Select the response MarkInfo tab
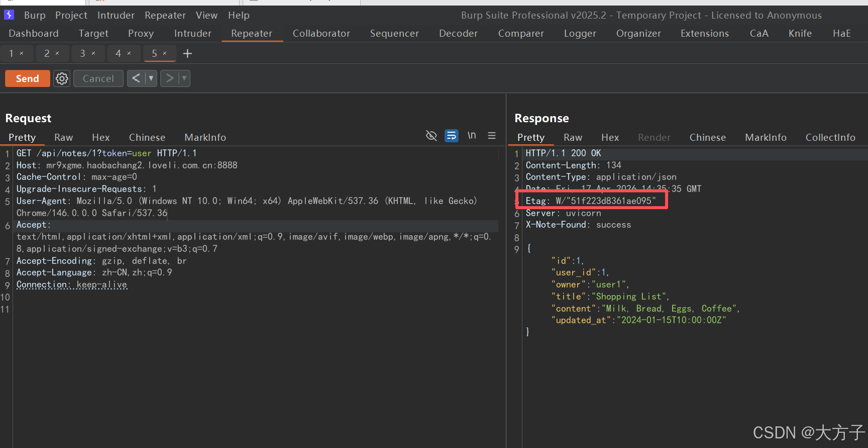Viewport: 868px width, 448px height. pyautogui.click(x=766, y=137)
